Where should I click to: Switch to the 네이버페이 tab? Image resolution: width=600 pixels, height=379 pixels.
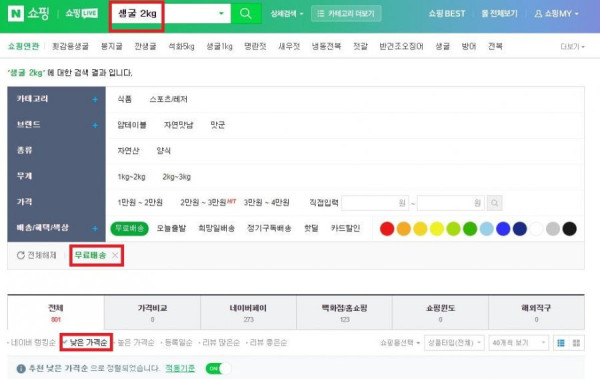[x=248, y=313]
